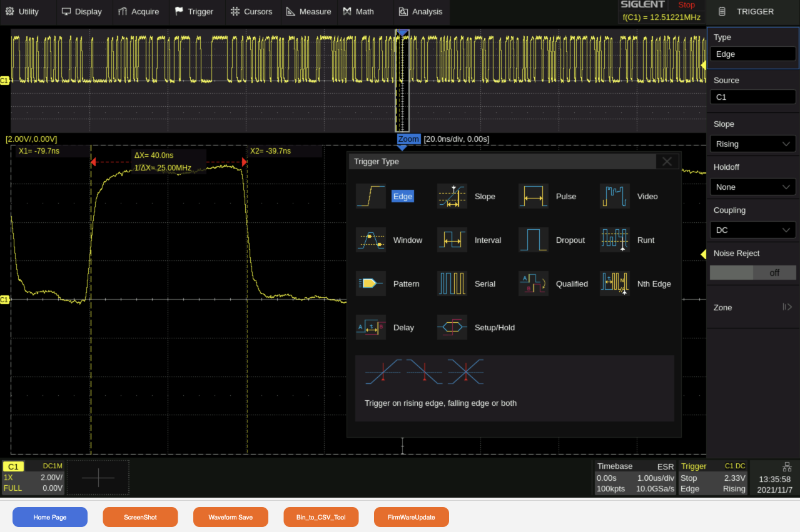Pick the Video trigger icon
The height and width of the screenshot is (532, 800).
(614, 196)
